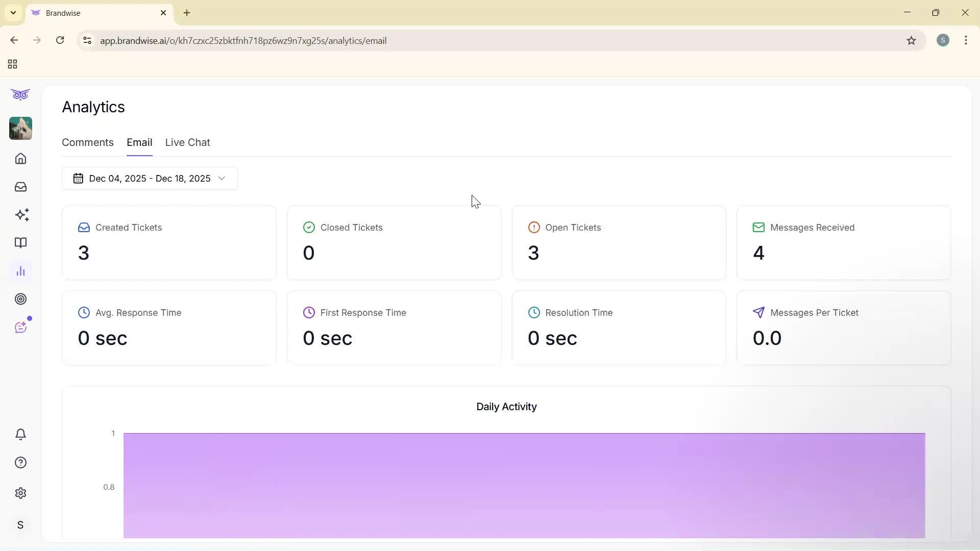The image size is (980, 551).
Task: Open the help question mark icon
Action: coord(20,462)
